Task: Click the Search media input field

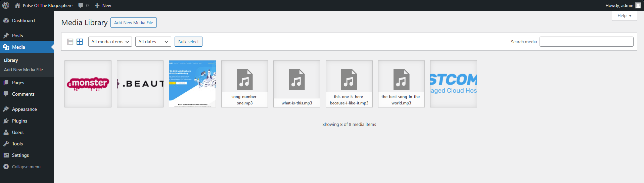Action: (586, 42)
